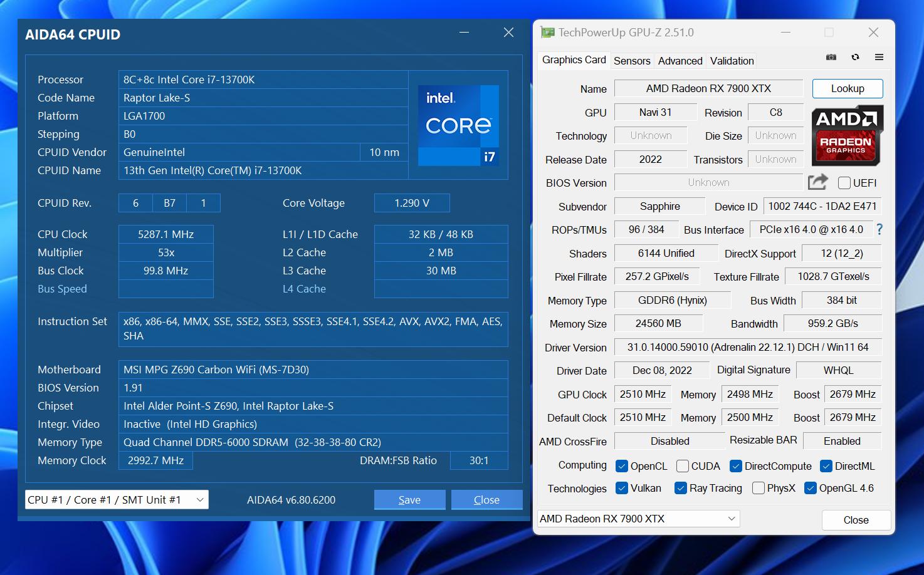Click the Subvendor value Sapphire
The height and width of the screenshot is (575, 924).
659,206
